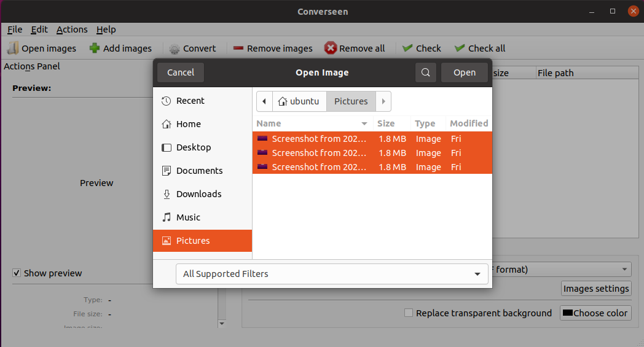Open the Edit menu
Screen dimensions: 644x347
point(39,29)
